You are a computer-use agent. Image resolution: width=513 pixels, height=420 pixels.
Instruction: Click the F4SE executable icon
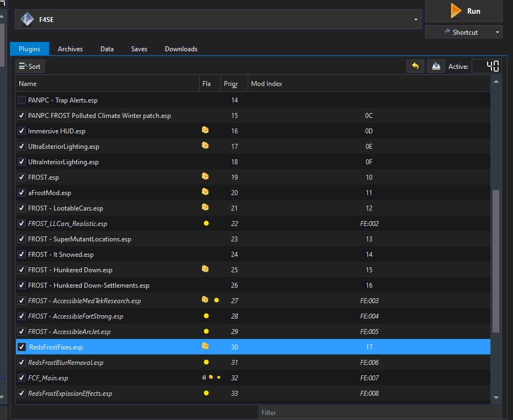[x=27, y=20]
